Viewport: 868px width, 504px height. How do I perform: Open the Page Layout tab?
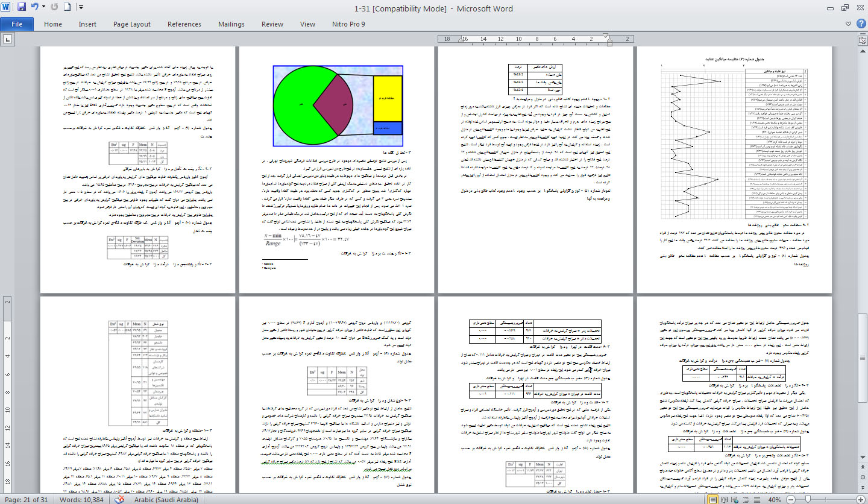pos(132,24)
